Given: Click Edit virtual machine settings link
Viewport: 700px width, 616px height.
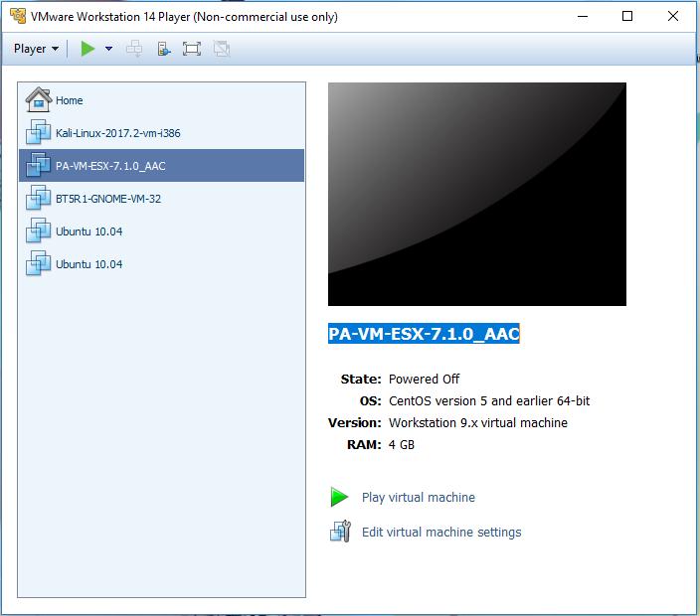Looking at the screenshot, I should (441, 532).
